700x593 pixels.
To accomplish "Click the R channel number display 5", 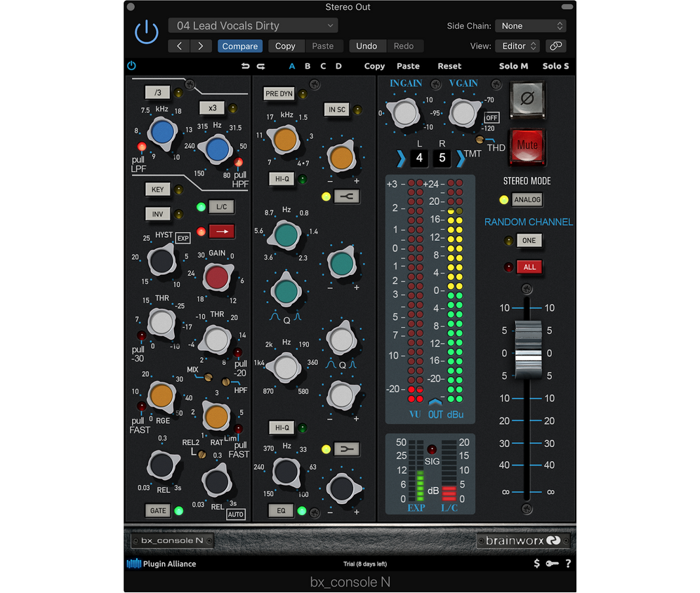I will point(442,157).
